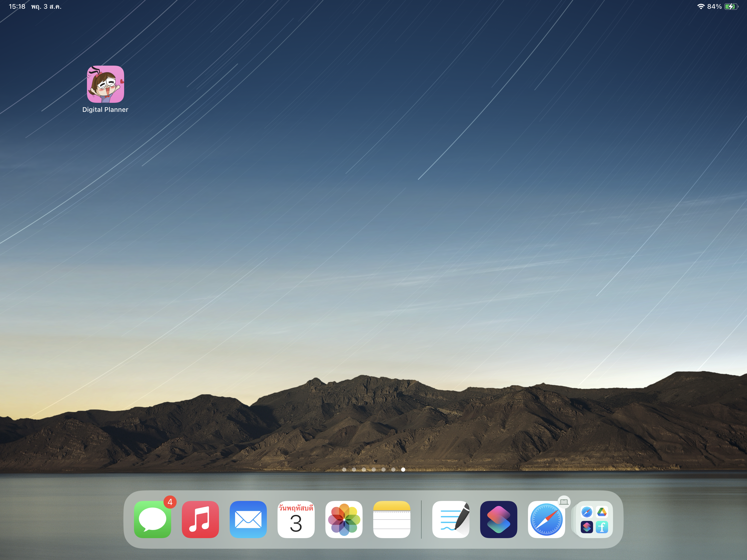Screen dimensions: 747x560
Task: Tap the charging battery icon
Action: pyautogui.click(x=731, y=6)
